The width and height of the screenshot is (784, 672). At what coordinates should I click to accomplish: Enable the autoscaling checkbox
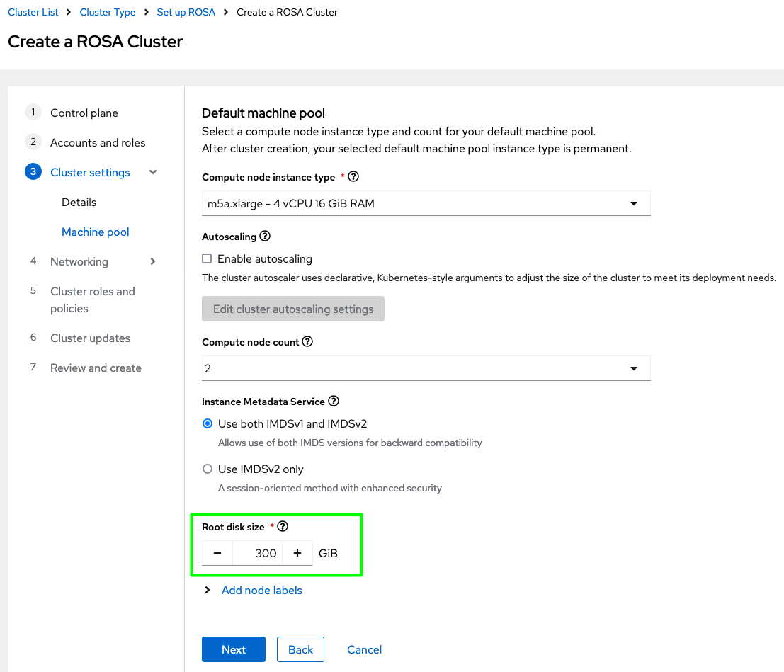coord(207,259)
